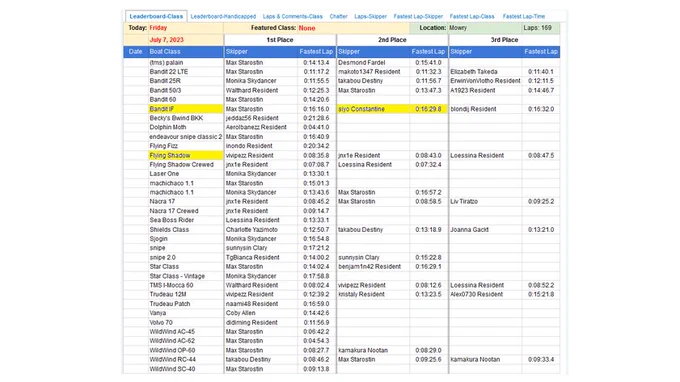680x382 pixels.
Task: Switch to Fastest Lap-Class tab
Action: click(x=472, y=16)
